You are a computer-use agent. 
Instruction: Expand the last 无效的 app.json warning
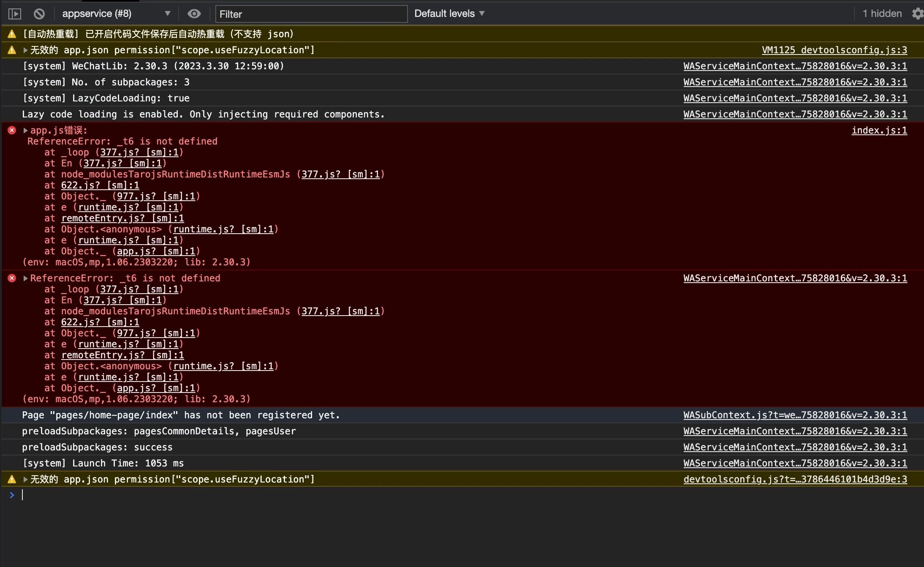pos(25,480)
